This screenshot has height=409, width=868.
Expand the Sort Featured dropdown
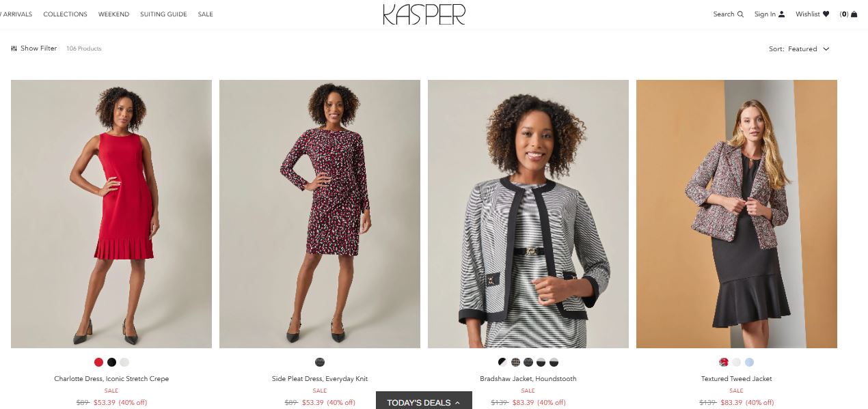[799, 49]
